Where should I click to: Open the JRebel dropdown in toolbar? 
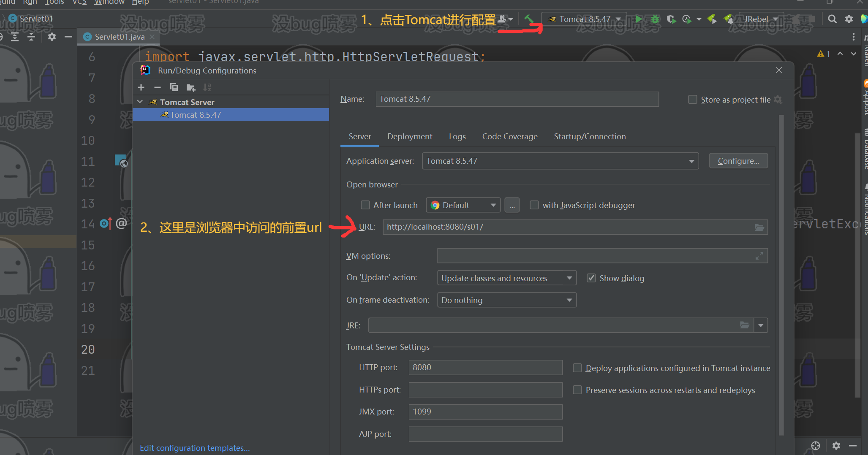pyautogui.click(x=762, y=19)
